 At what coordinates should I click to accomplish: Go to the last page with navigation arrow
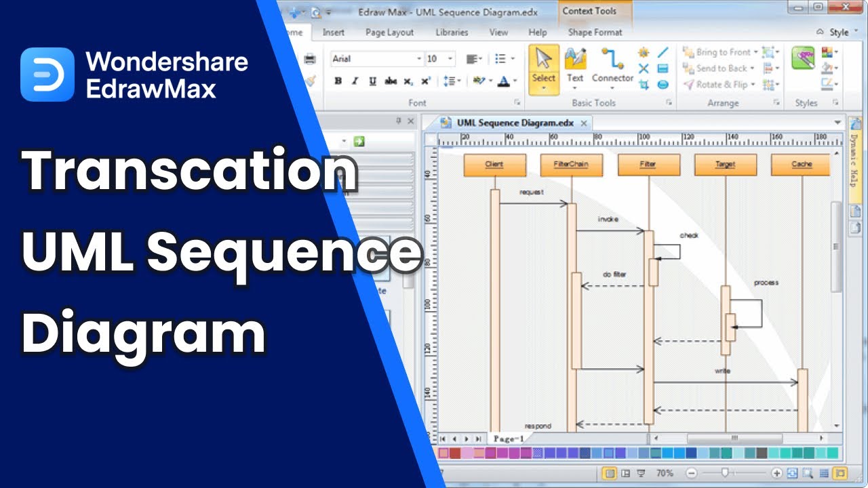479,439
